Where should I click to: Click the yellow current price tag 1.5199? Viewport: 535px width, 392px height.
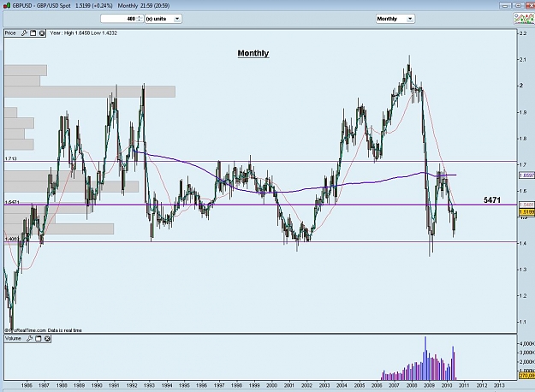point(526,212)
